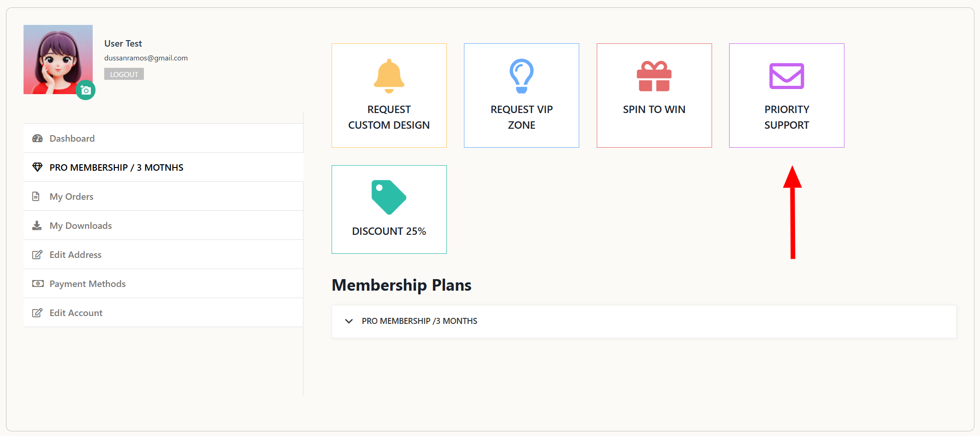Image resolution: width=980 pixels, height=436 pixels.
Task: Click the yellow bell icon
Action: coord(389,76)
